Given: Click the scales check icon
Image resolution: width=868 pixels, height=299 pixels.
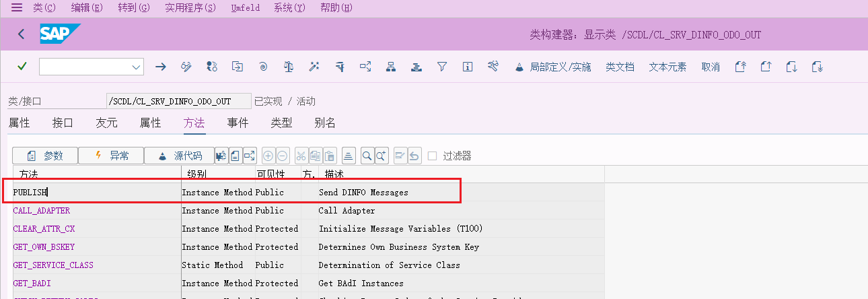Looking at the screenshot, I should (289, 66).
